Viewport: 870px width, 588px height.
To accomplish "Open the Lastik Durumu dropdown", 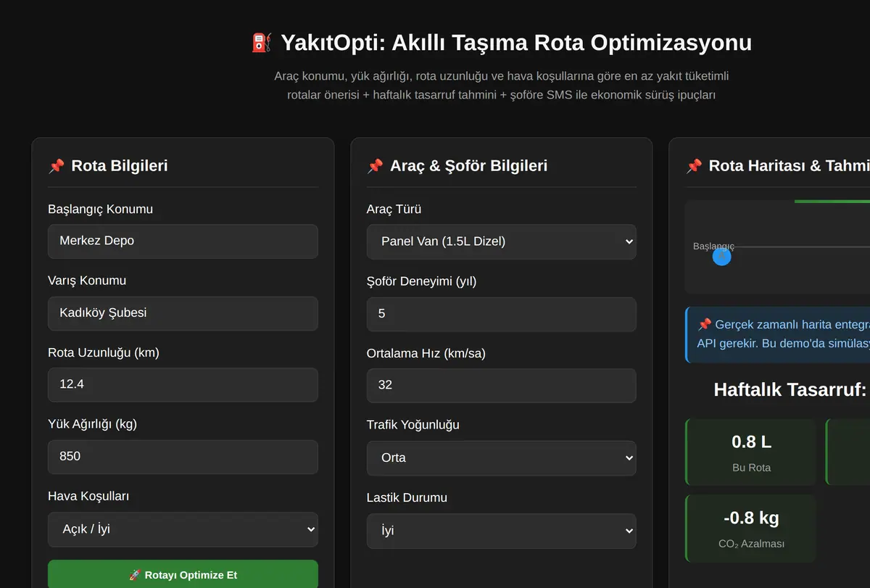I will 502,531.
